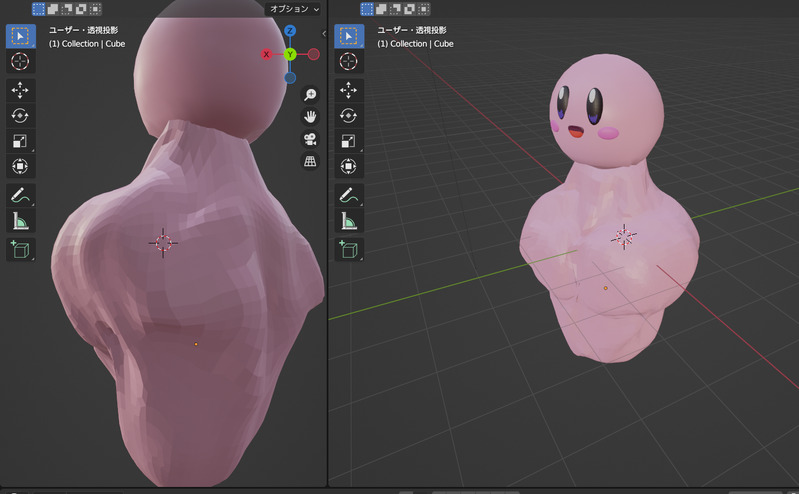The image size is (799, 494).
Task: Switch perspective/orthographic with the grid icon
Action: tap(310, 161)
